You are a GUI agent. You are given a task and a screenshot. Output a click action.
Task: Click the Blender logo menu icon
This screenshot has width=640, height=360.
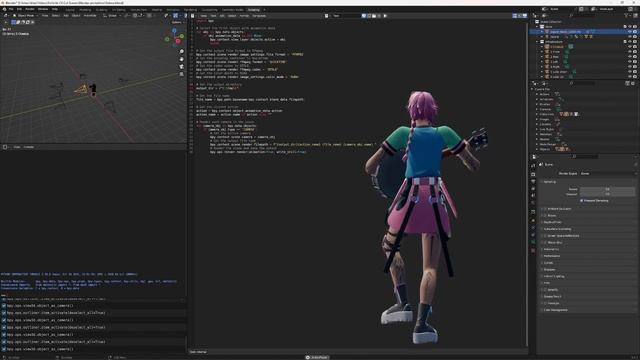pyautogui.click(x=4, y=9)
